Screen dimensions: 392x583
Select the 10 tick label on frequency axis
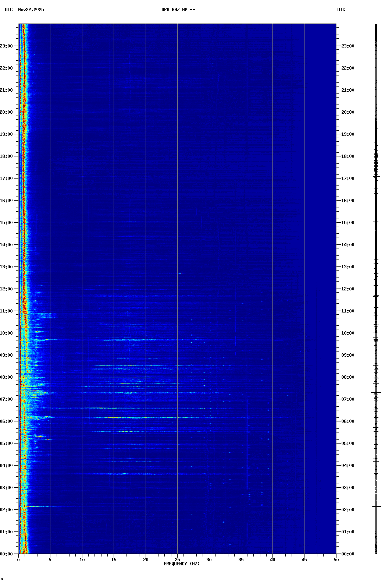coord(82,560)
